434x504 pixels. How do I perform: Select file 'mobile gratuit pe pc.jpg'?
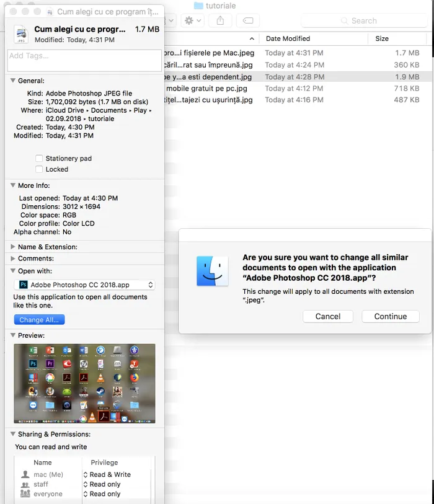(x=206, y=89)
